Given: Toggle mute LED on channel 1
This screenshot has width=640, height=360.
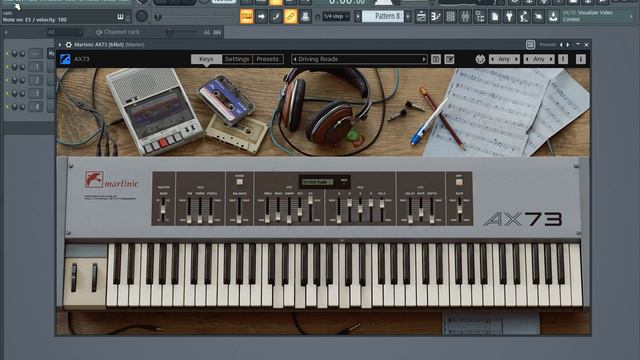Looking at the screenshot, I should 7,67.
